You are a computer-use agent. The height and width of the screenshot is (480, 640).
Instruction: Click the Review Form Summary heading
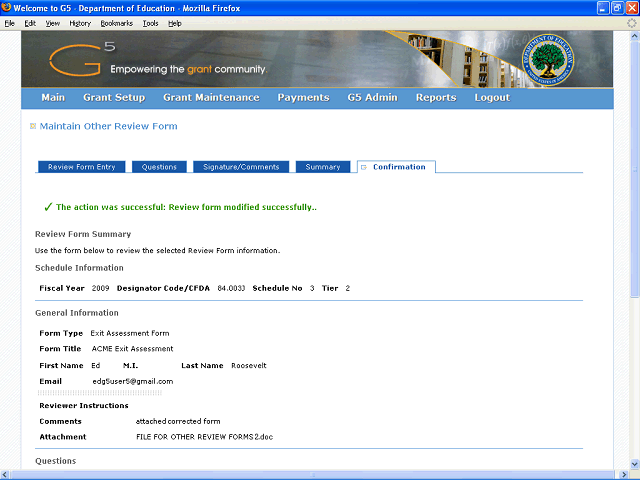coord(83,234)
